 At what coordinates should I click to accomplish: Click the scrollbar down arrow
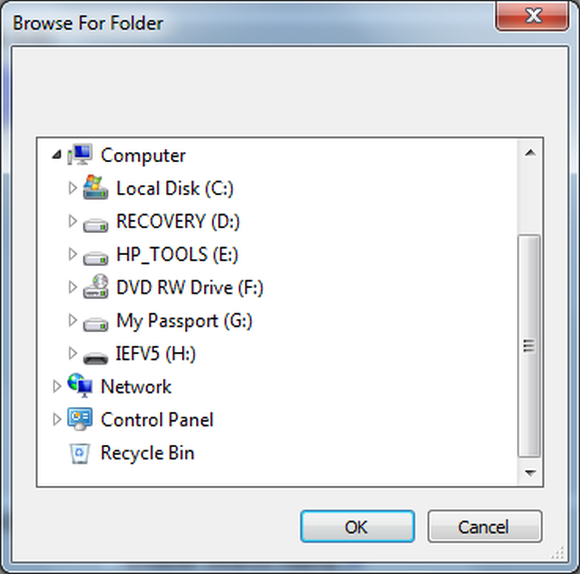coord(530,473)
